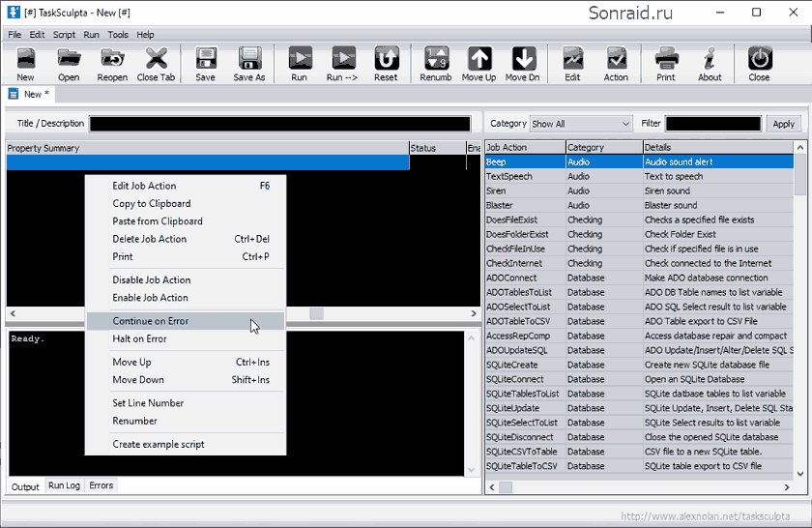Select the TextSpeech job action row
The image size is (812, 528).
pos(639,176)
